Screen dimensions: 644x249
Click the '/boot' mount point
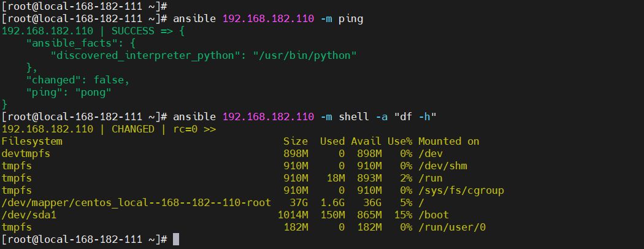433,215
